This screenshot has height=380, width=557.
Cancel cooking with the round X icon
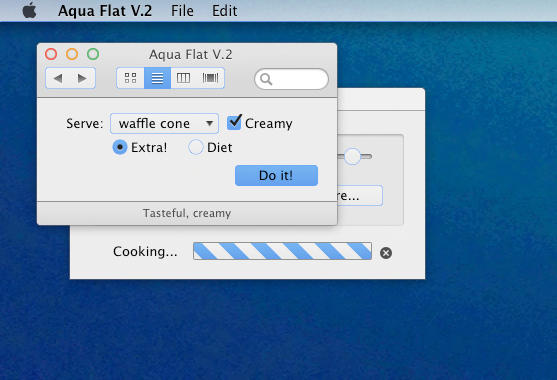click(x=386, y=253)
